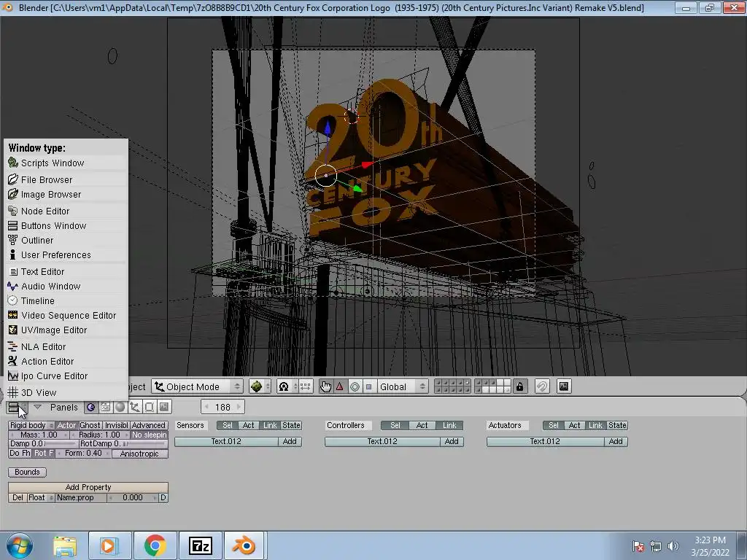Toggle move object centers only button
Viewport: 747px width, 560px height.
(x=306, y=386)
